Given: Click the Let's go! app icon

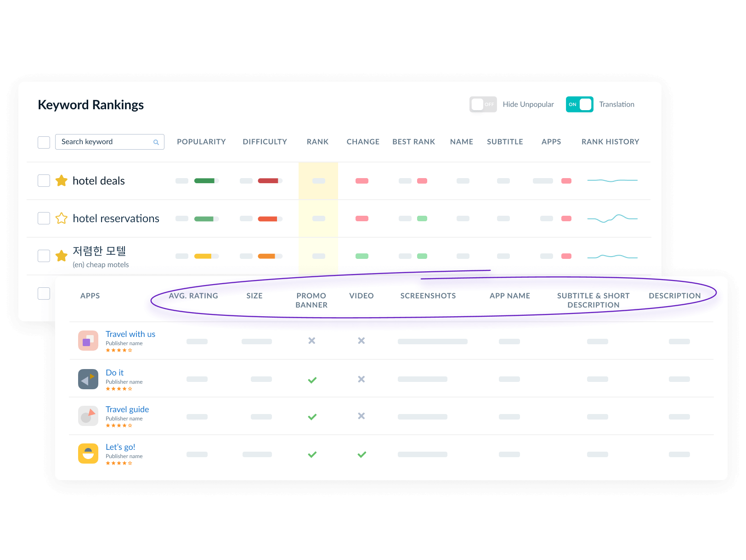Looking at the screenshot, I should point(88,454).
